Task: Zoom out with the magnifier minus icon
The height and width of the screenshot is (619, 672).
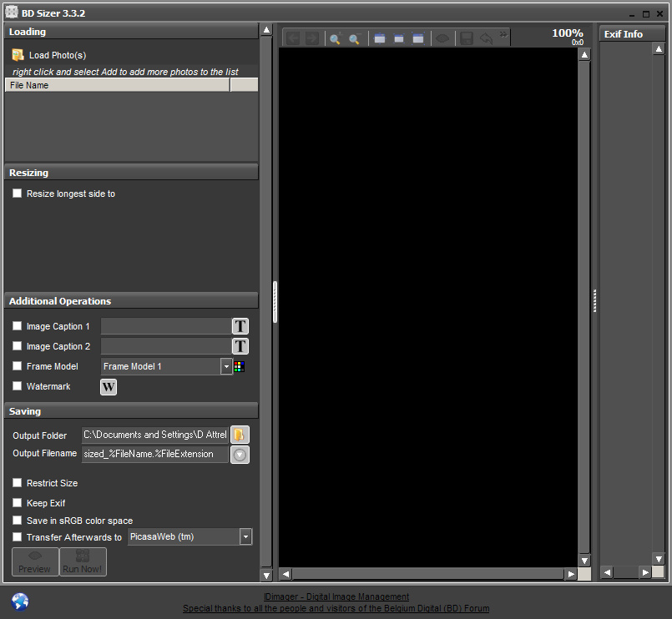Action: pyautogui.click(x=354, y=39)
